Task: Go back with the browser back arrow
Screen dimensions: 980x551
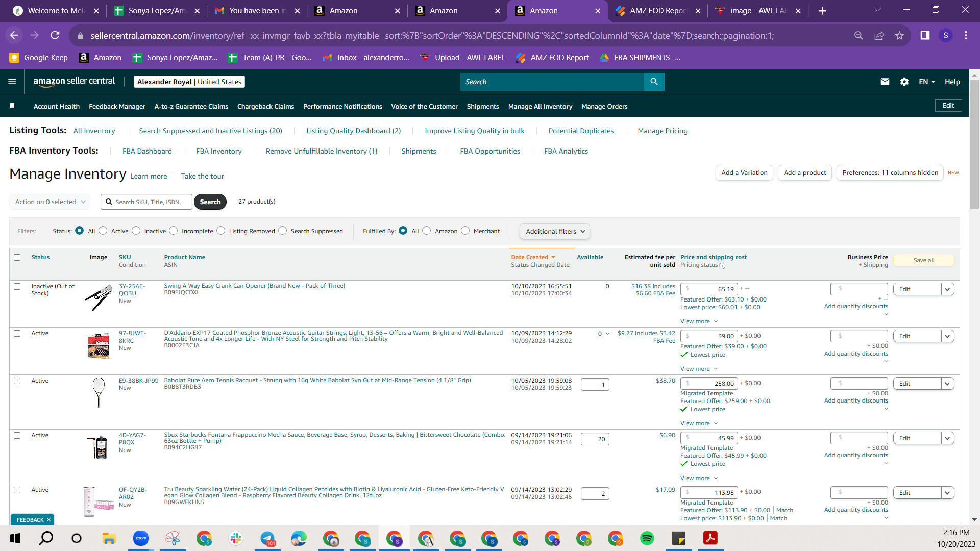Action: (x=14, y=35)
